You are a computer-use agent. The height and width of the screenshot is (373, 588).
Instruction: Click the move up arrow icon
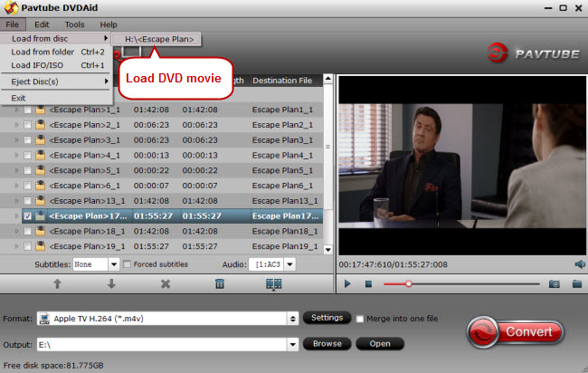point(57,283)
